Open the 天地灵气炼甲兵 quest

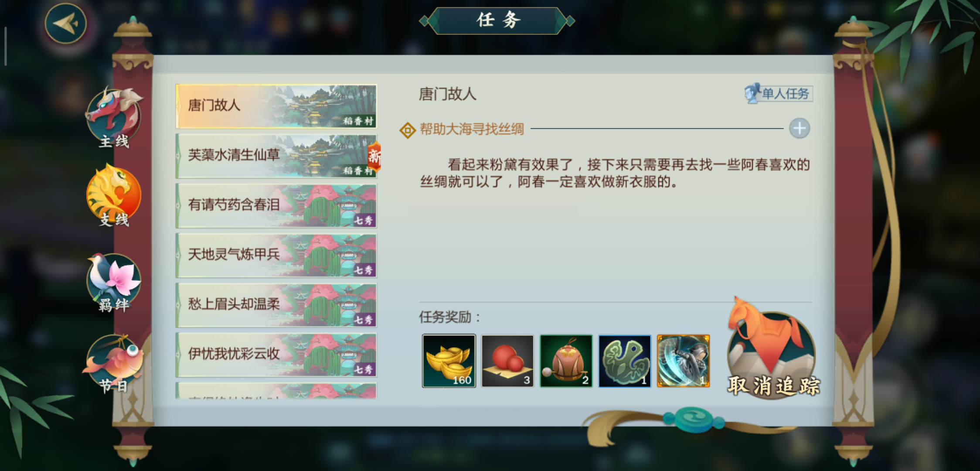(276, 256)
